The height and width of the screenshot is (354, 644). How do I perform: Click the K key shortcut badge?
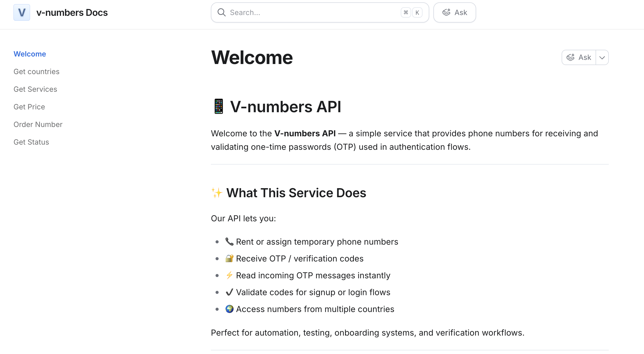[x=417, y=12]
